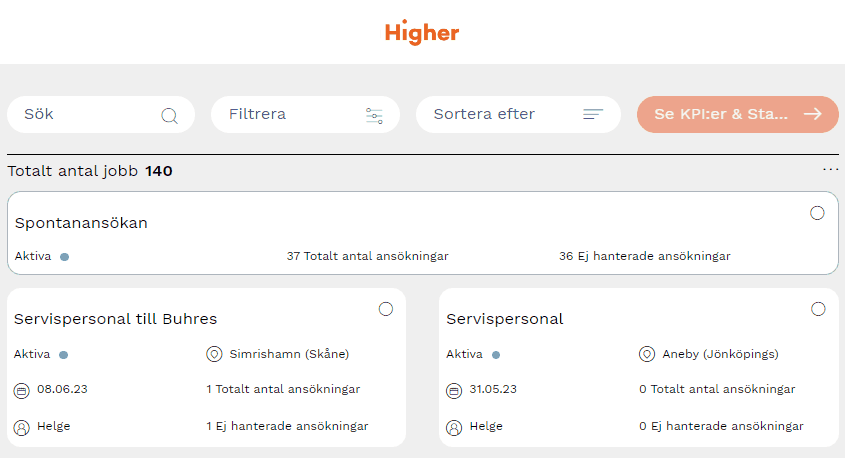Click the Simrishamn location pin icon
This screenshot has width=845, height=458.
tap(213, 354)
